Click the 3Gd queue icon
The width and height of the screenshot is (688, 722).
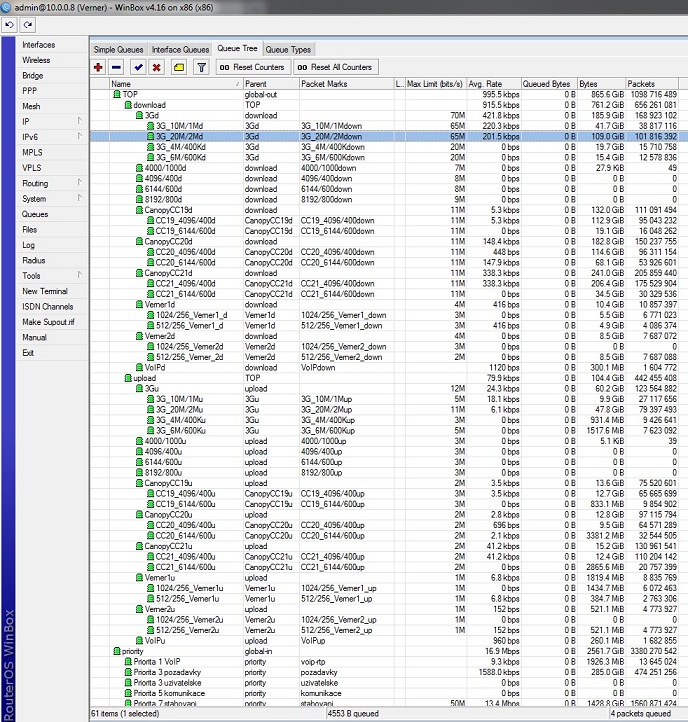[139, 116]
